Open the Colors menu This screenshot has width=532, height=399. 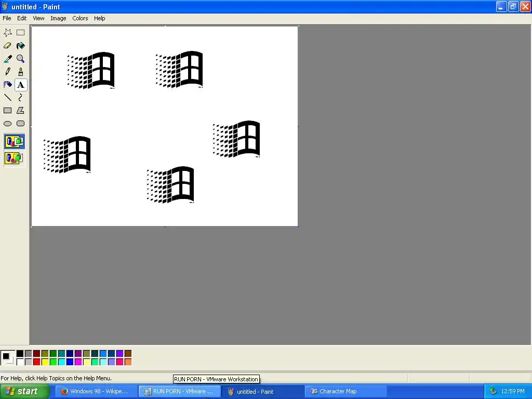coord(80,18)
